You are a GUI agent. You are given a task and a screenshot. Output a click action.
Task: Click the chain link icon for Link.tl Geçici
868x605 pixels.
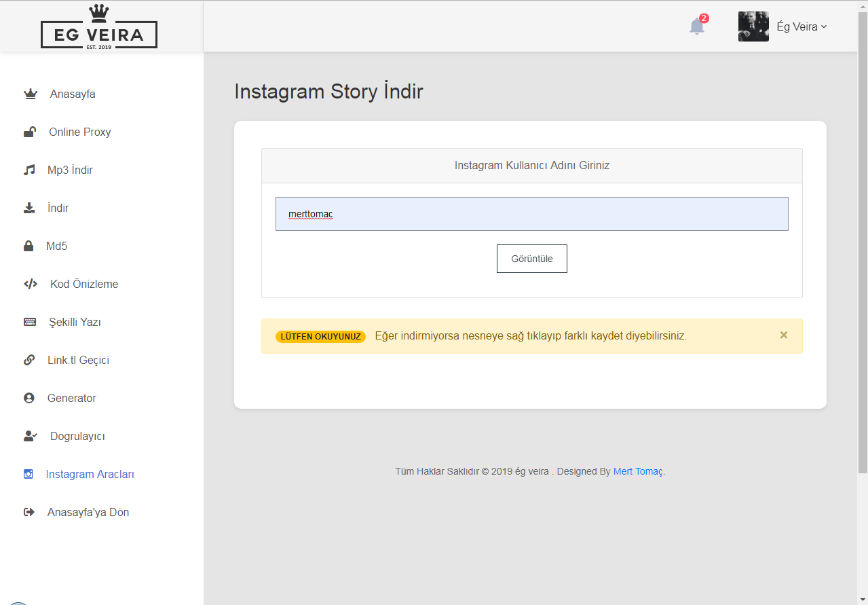pyautogui.click(x=29, y=360)
